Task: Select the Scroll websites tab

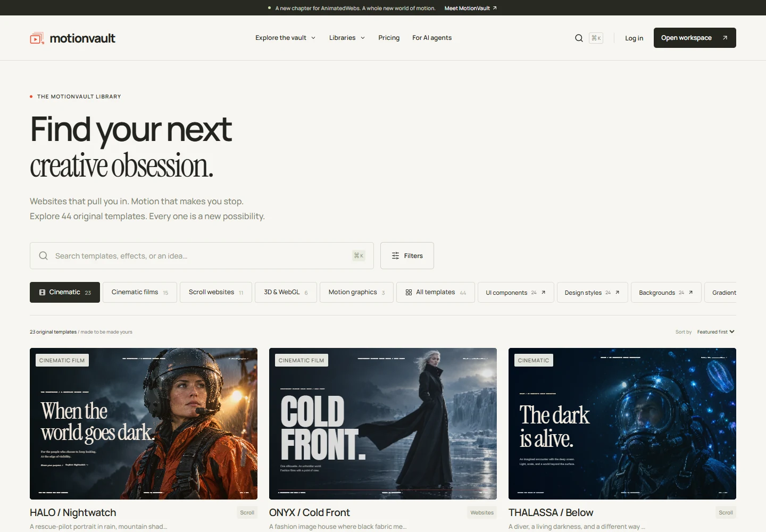Action: coord(216,292)
